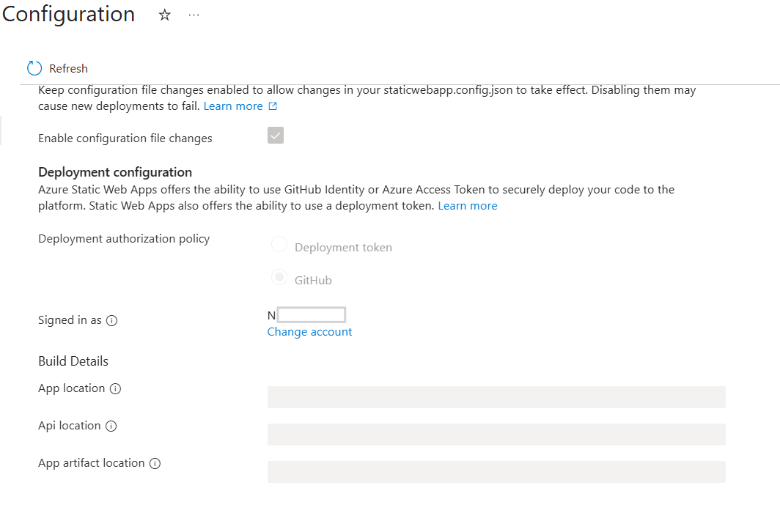Image resolution: width=780 pixels, height=532 pixels.
Task: Select the GitHub radio option
Action: click(x=279, y=278)
